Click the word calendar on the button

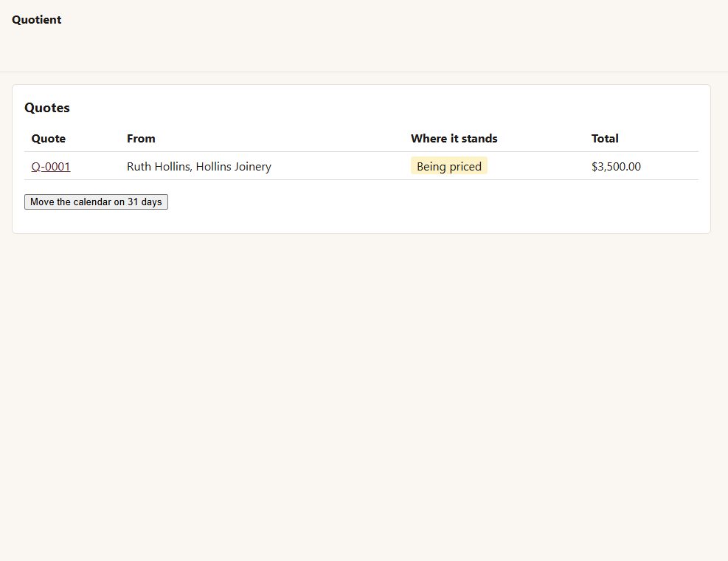point(92,202)
